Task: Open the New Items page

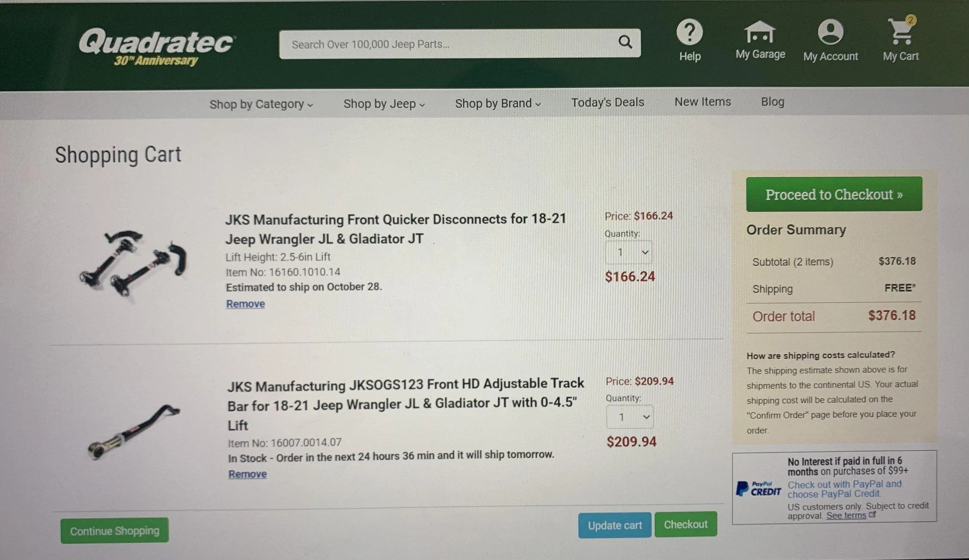Action: pos(702,102)
